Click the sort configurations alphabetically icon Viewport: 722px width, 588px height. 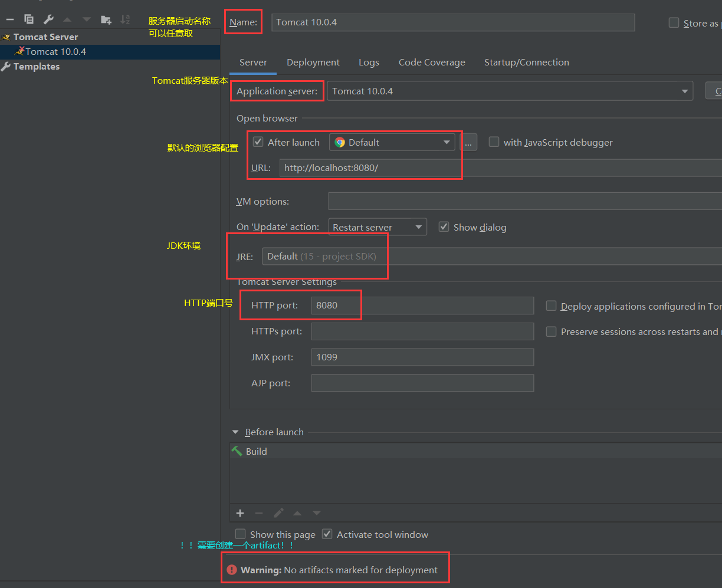125,19
